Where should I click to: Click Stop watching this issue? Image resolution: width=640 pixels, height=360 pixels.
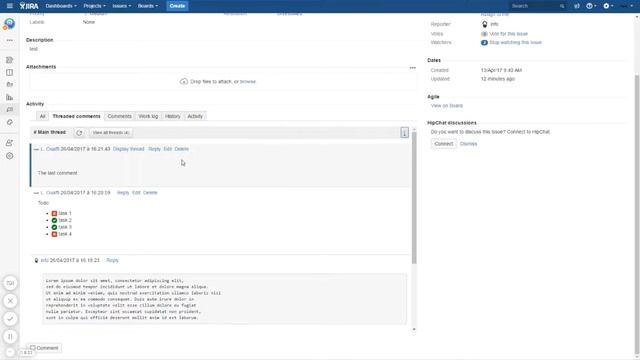point(516,42)
